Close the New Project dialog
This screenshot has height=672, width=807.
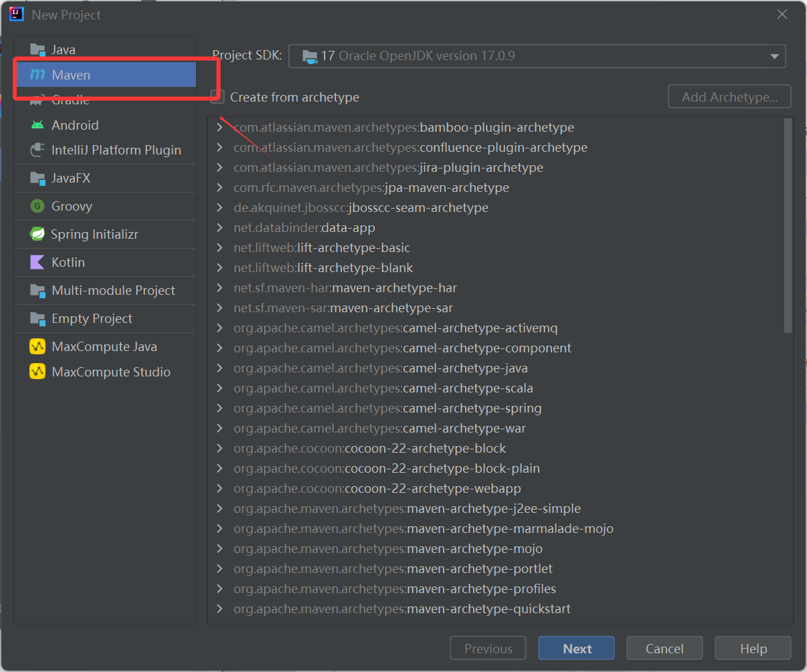(782, 14)
